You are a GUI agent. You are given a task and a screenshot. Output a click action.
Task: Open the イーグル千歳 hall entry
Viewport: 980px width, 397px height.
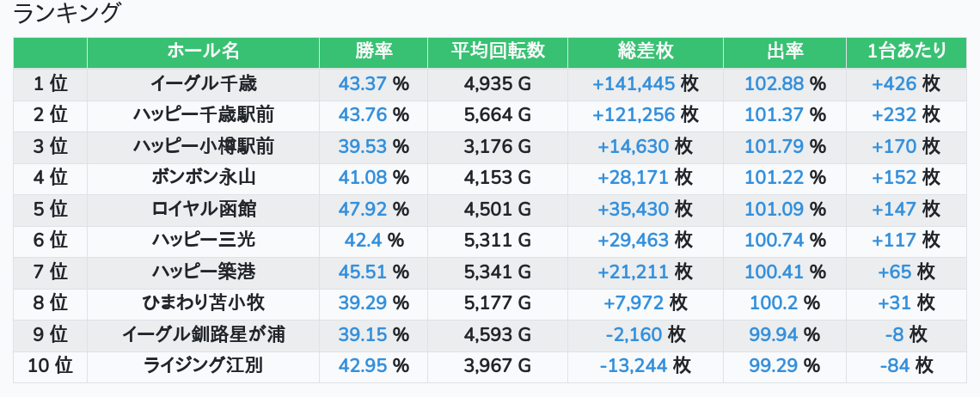coord(203,84)
